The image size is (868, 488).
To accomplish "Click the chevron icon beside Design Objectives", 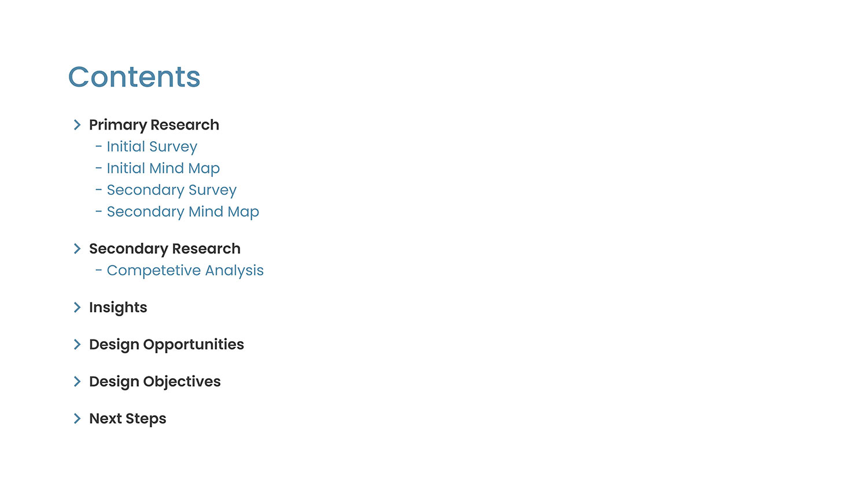I will point(77,382).
